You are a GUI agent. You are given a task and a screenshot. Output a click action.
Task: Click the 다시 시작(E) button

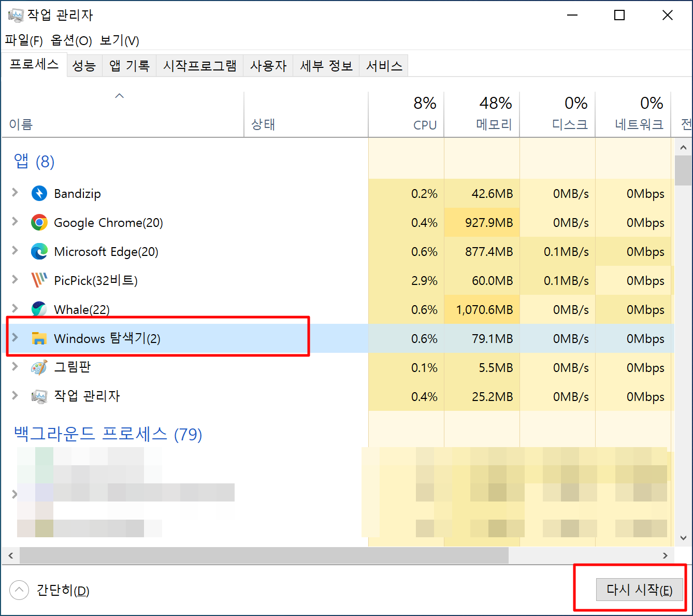click(640, 590)
